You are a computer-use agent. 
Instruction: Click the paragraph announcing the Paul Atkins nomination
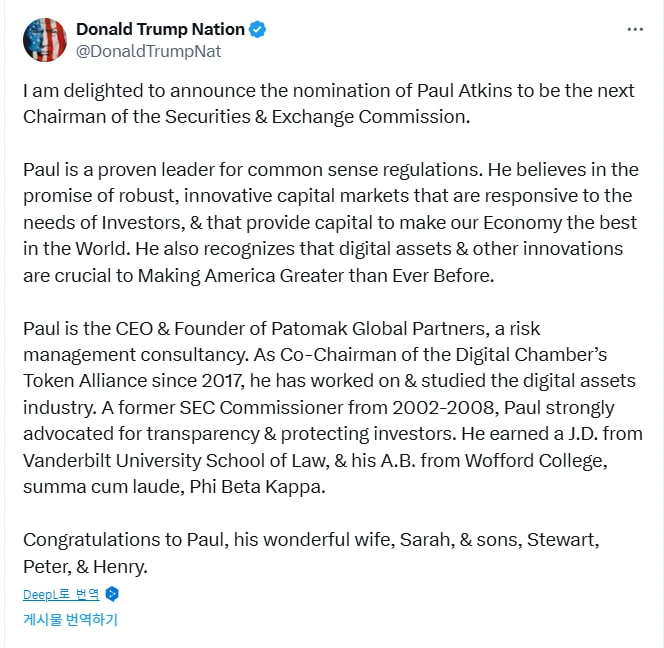[329, 104]
